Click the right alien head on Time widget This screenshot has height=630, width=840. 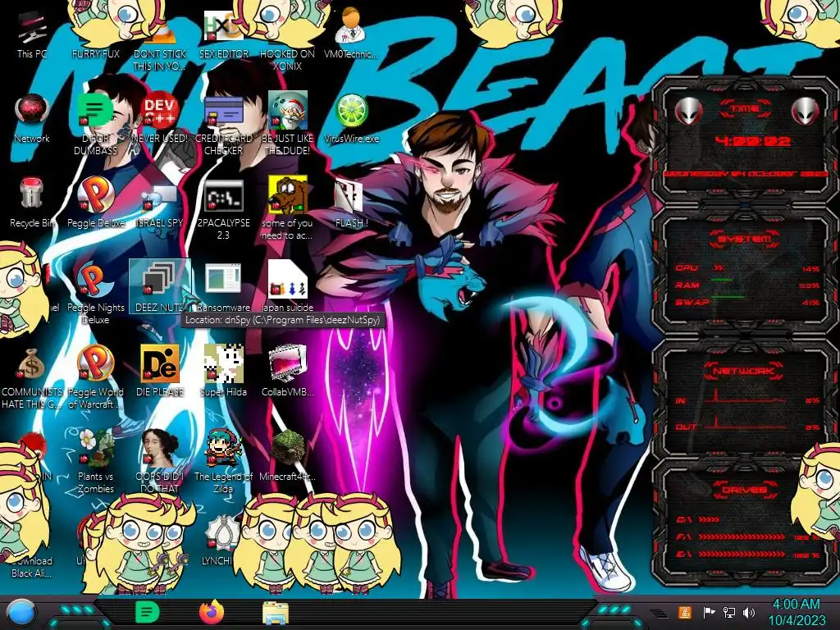[805, 112]
